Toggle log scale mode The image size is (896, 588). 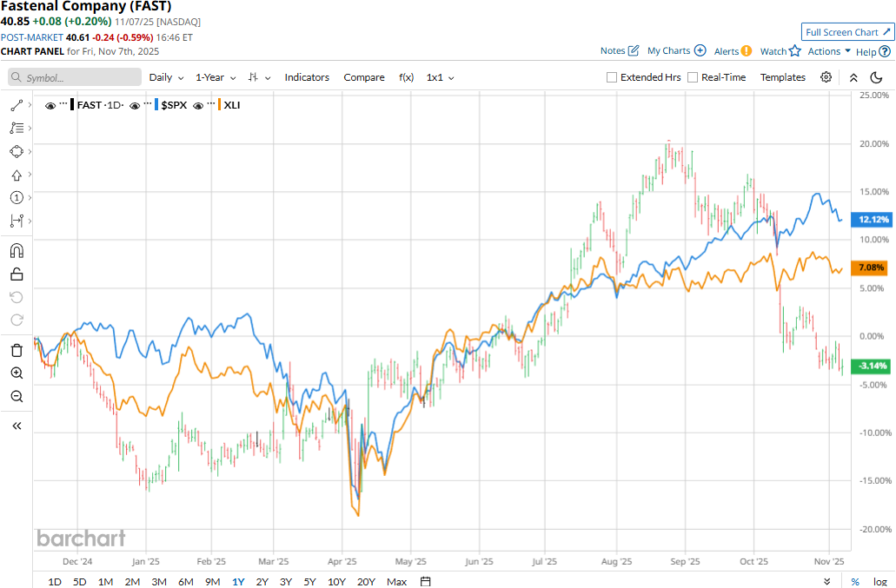[880, 582]
